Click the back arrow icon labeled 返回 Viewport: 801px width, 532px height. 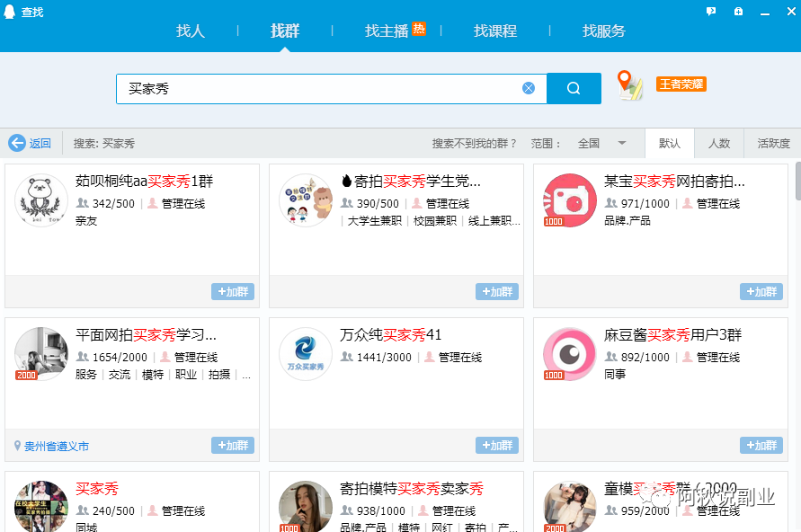pos(17,143)
